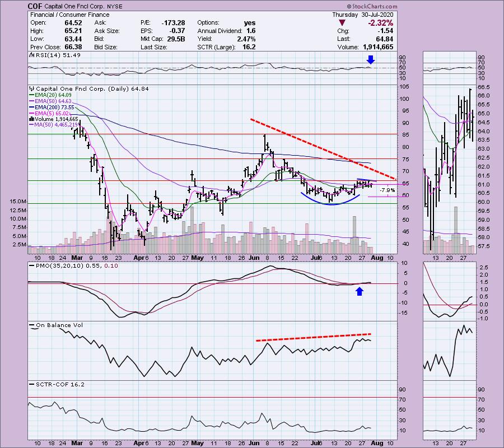This screenshot has height=448, width=504.
Task: Click the 66.5 label on zoomed price axis
Action: point(484,87)
